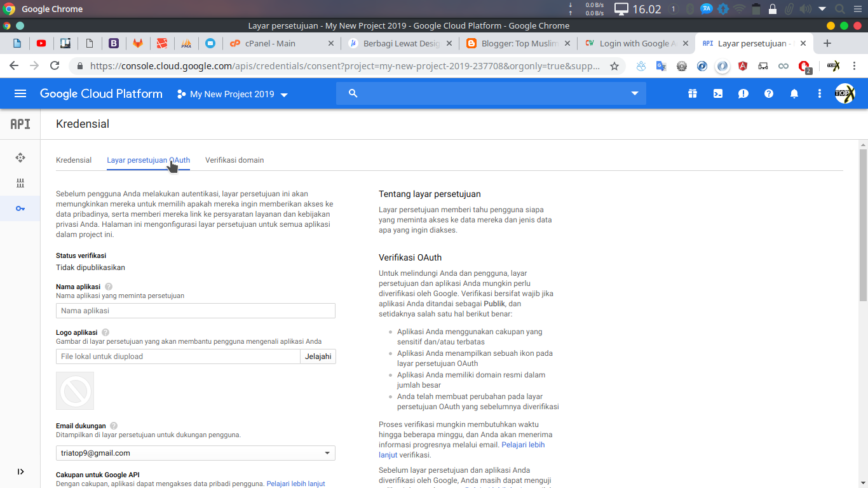Click help icon next to Nama aplikasi
The image size is (868, 488).
click(x=109, y=287)
